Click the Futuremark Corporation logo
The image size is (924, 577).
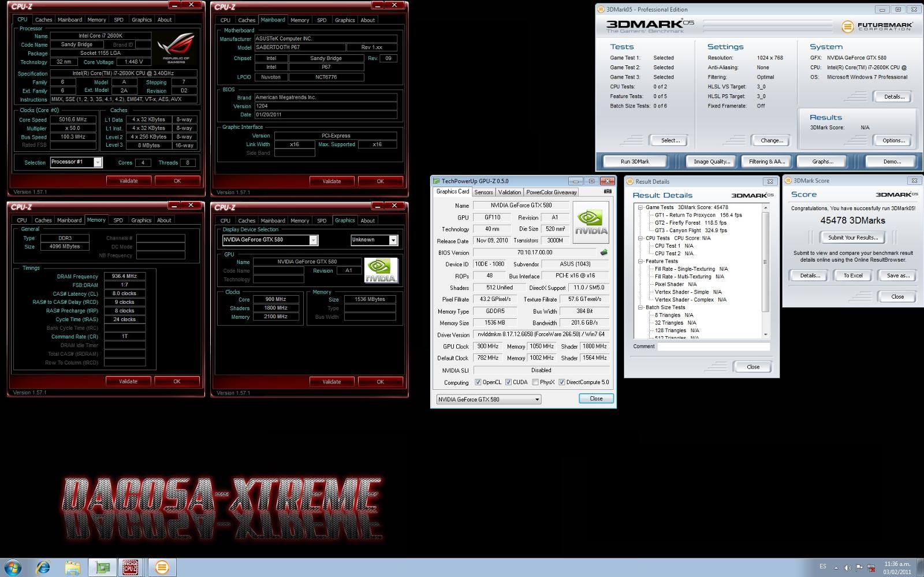[x=877, y=26]
